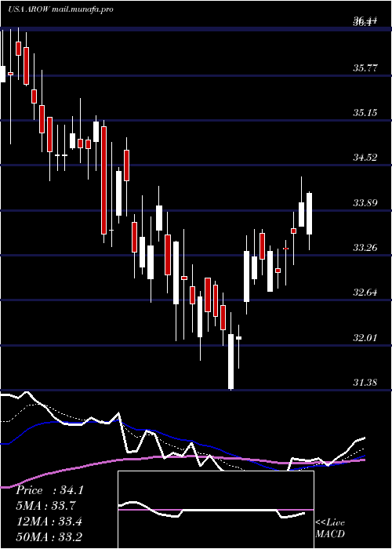
Task: Click the '50MA : 33.2' readout
Action: [x=49, y=537]
